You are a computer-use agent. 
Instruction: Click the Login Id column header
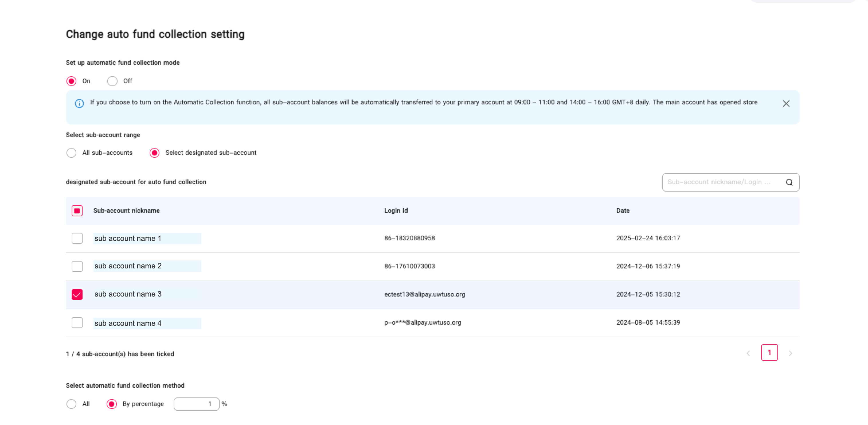tap(396, 211)
